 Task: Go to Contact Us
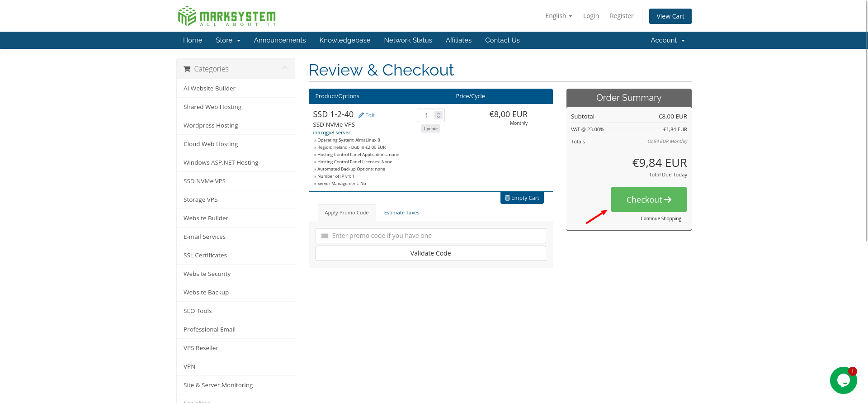(x=502, y=40)
